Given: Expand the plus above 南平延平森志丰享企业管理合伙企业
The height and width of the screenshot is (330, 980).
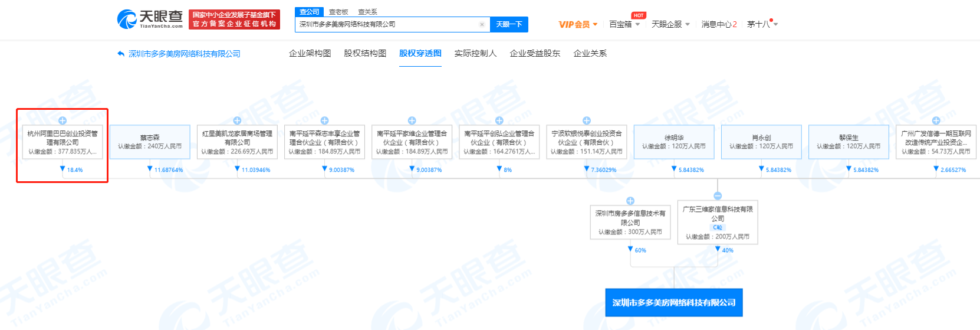Looking at the screenshot, I should pyautogui.click(x=324, y=120).
